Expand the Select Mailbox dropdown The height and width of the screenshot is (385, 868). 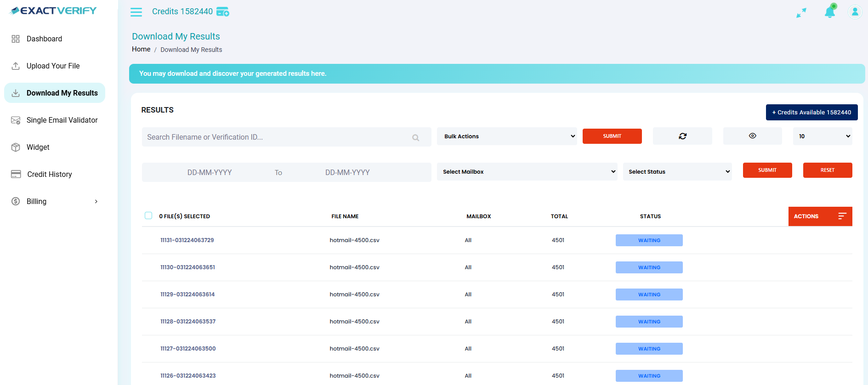527,172
